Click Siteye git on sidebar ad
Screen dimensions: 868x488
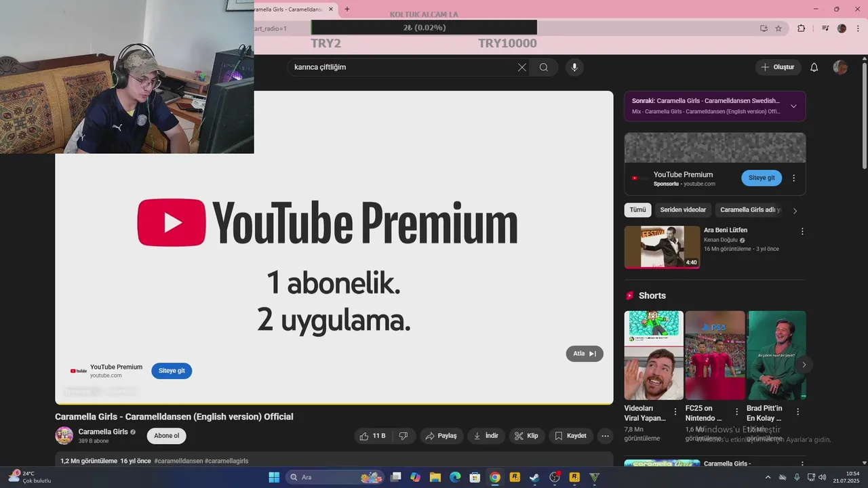tap(762, 178)
